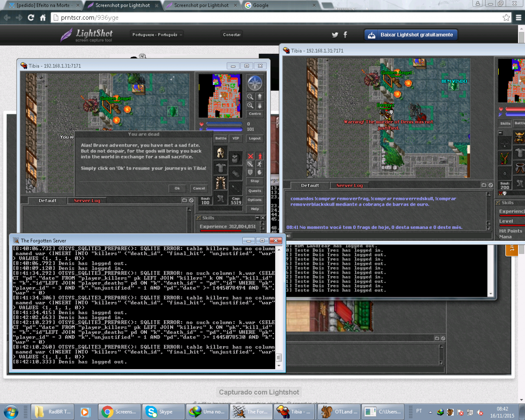
Task: Click the Conectar link on Lightshot page
Action: click(232, 35)
